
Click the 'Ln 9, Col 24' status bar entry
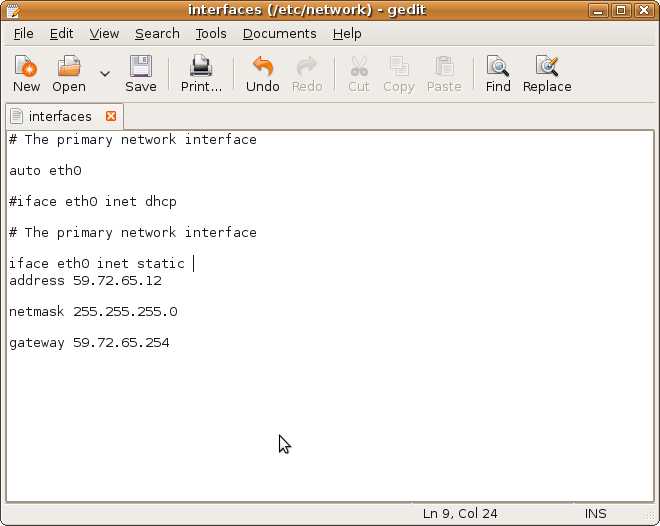460,514
